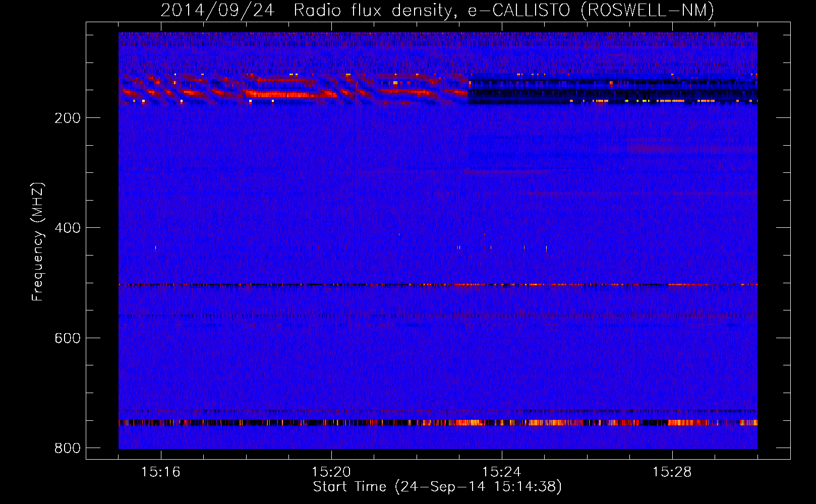Click the 15:20 time tick label
Screen dimensions: 816x504
pos(331,472)
